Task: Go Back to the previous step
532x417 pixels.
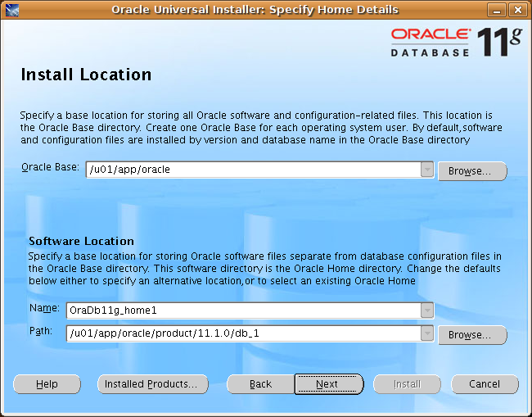Action: [x=260, y=384]
